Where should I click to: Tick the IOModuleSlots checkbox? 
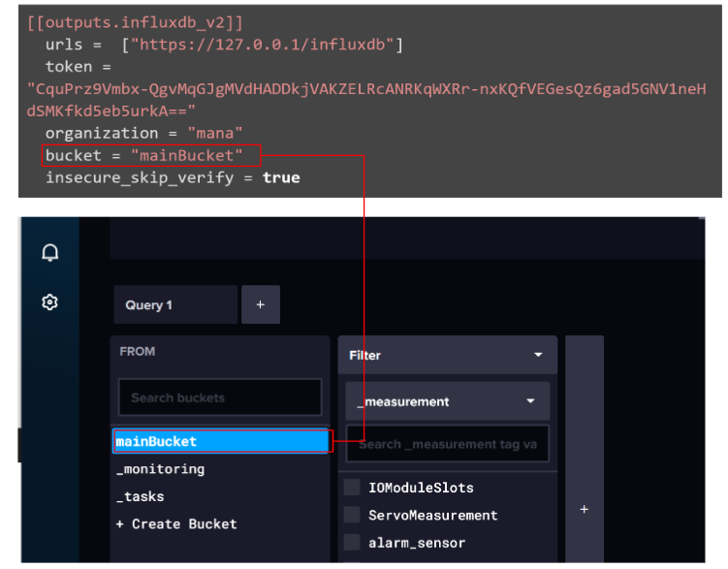click(352, 488)
